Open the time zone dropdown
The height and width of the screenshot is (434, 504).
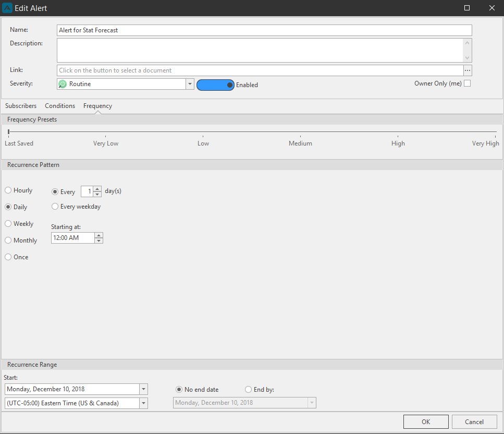coord(144,403)
